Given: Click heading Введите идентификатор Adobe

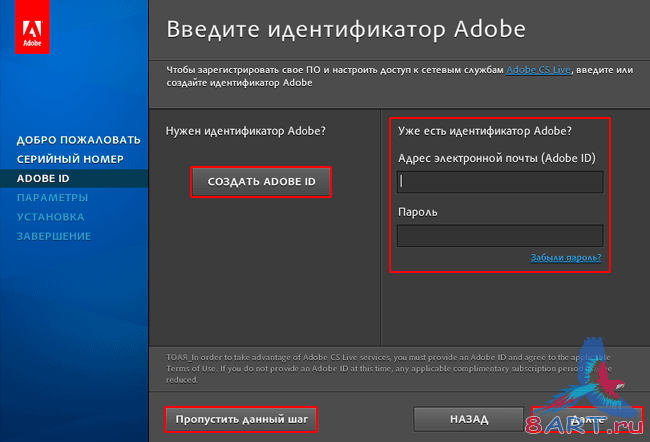Looking at the screenshot, I should pos(346,29).
